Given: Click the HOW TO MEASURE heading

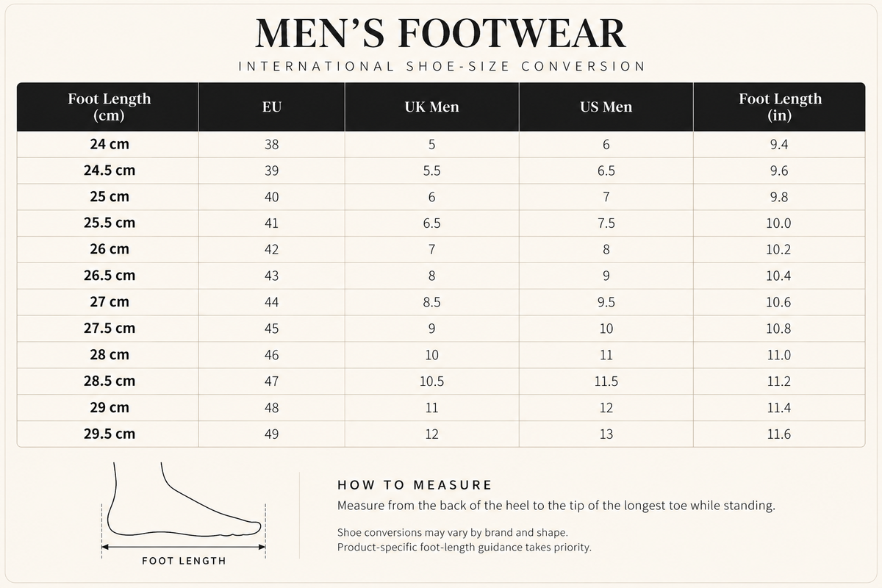Looking at the screenshot, I should pyautogui.click(x=415, y=485).
